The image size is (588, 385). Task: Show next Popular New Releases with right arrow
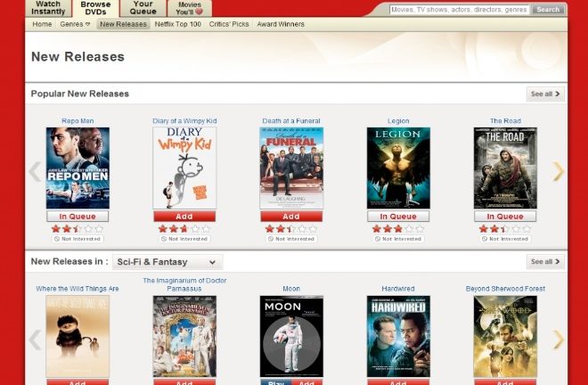point(558,171)
